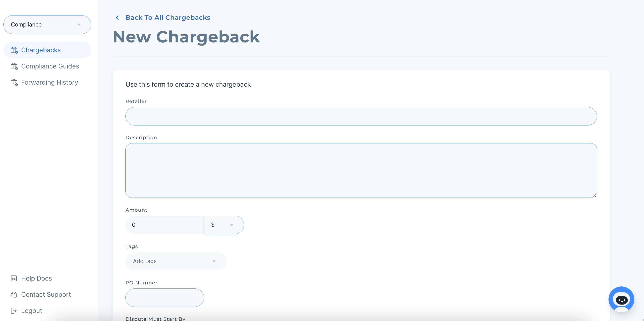The width and height of the screenshot is (644, 321).
Task: Click the Chargebacks bank icon in sidebar
Action: [14, 50]
